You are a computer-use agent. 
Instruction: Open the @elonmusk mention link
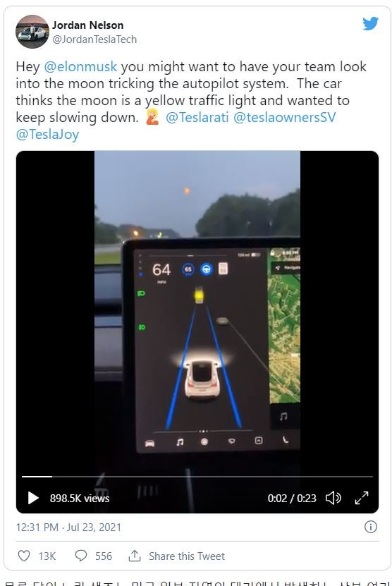tap(80, 66)
